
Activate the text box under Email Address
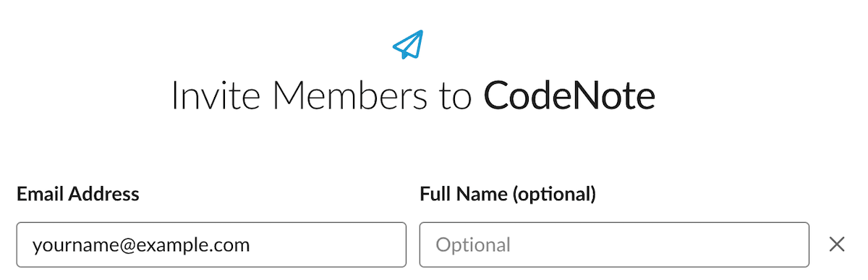click(211, 245)
